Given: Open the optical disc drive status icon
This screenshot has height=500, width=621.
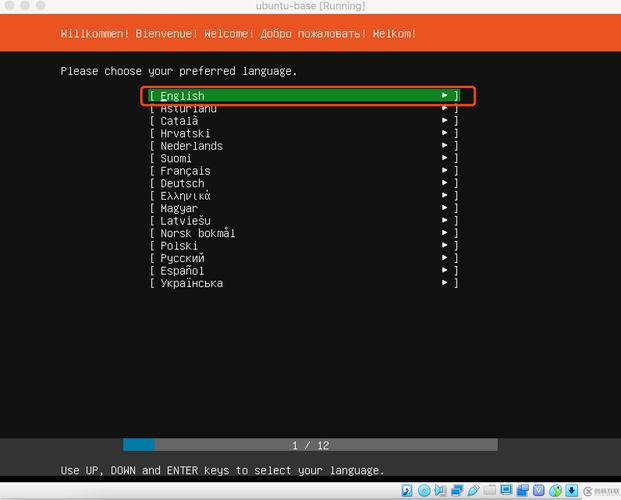Looking at the screenshot, I should [x=424, y=491].
